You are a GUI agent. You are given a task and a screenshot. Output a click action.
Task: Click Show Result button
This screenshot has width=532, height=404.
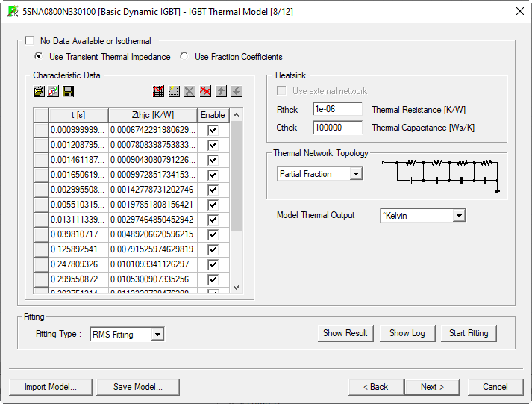[345, 333]
